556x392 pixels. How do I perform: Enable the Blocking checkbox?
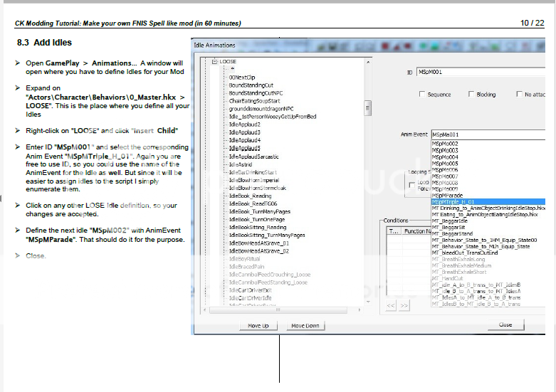click(471, 94)
